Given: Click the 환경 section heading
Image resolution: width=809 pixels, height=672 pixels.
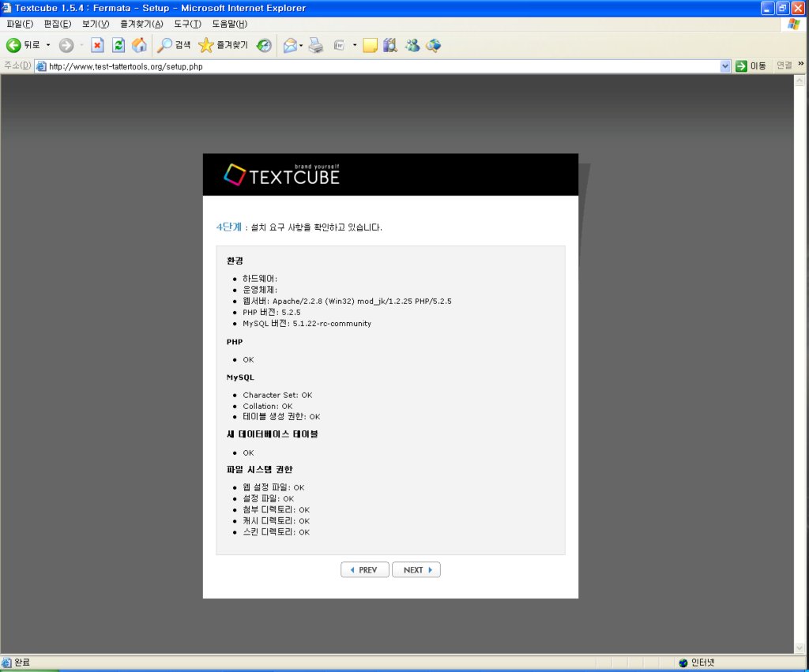Looking at the screenshot, I should pos(235,261).
